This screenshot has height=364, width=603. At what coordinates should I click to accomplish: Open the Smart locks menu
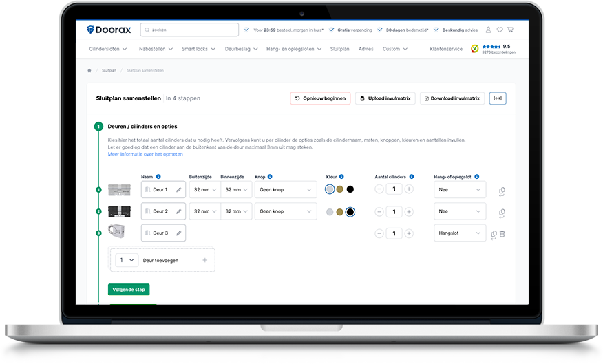point(198,49)
